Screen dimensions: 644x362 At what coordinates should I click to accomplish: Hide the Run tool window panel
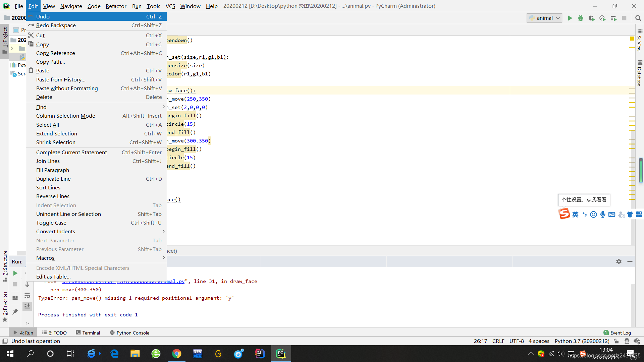(x=630, y=261)
